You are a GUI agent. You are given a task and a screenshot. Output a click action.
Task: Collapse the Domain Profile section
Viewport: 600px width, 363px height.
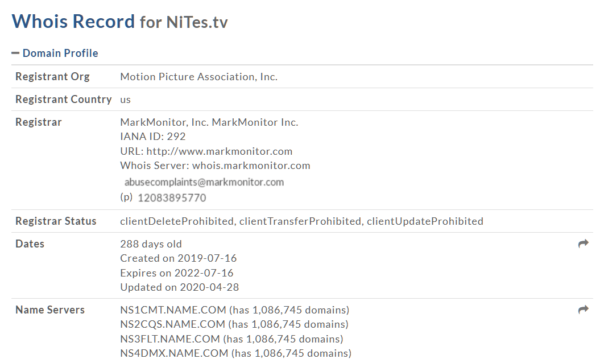(x=55, y=53)
